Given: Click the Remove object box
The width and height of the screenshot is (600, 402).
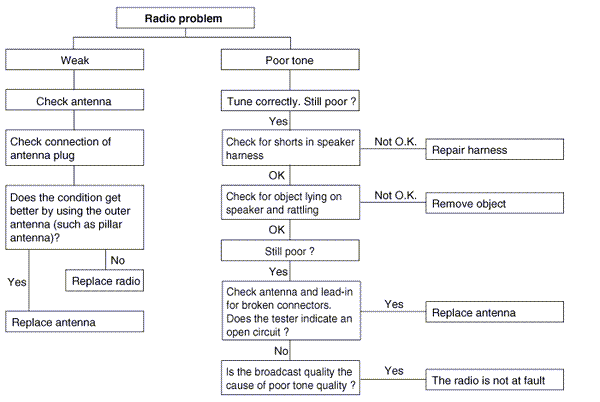Looking at the screenshot, I should coord(495,203).
